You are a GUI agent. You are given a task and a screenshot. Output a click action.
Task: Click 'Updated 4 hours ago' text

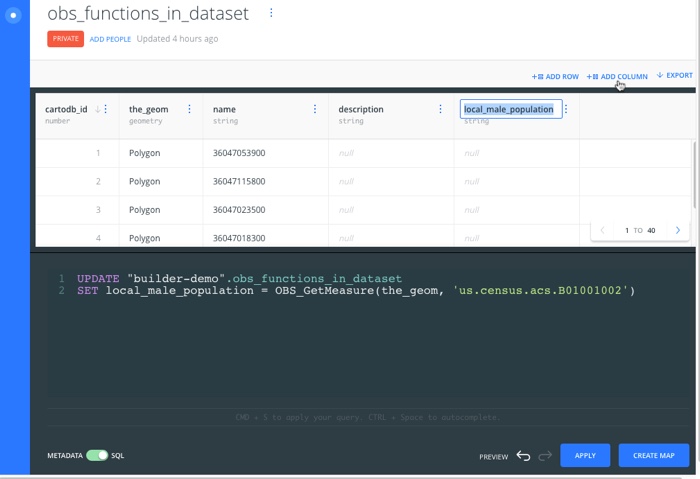[x=177, y=39]
